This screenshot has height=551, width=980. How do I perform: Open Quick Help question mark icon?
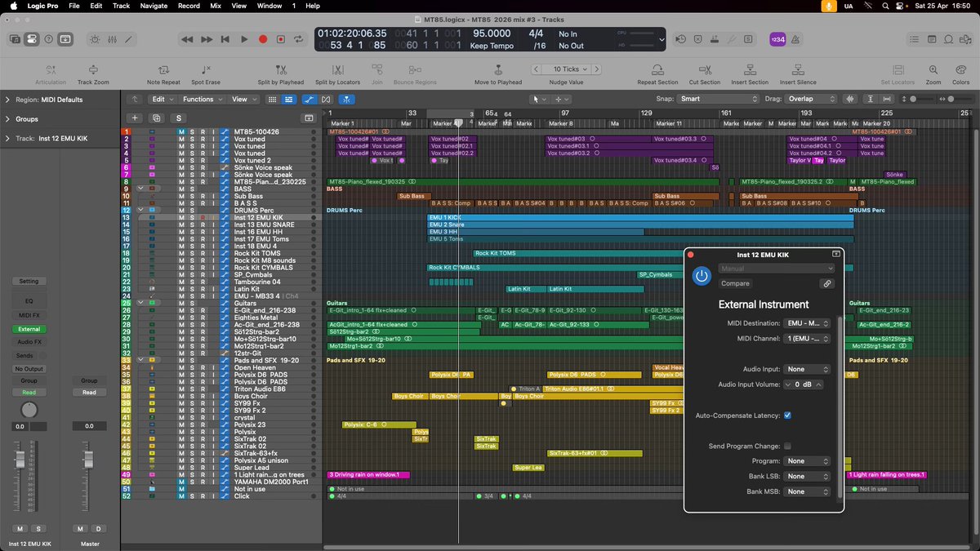click(x=48, y=38)
